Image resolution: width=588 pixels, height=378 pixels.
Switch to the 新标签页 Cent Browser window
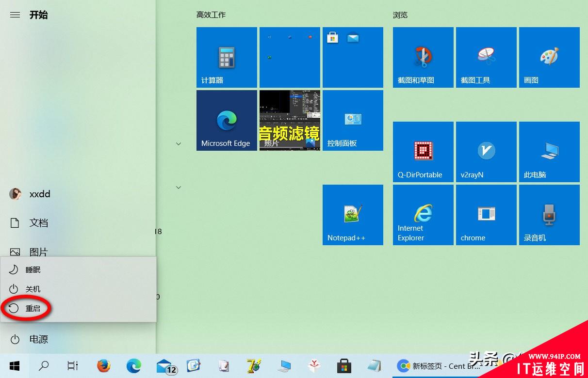click(x=439, y=366)
